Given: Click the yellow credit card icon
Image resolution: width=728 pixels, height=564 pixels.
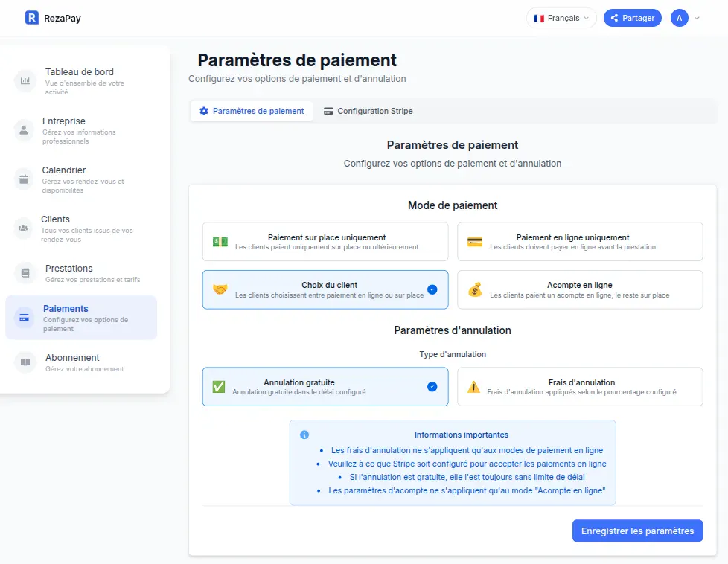Looking at the screenshot, I should point(475,242).
